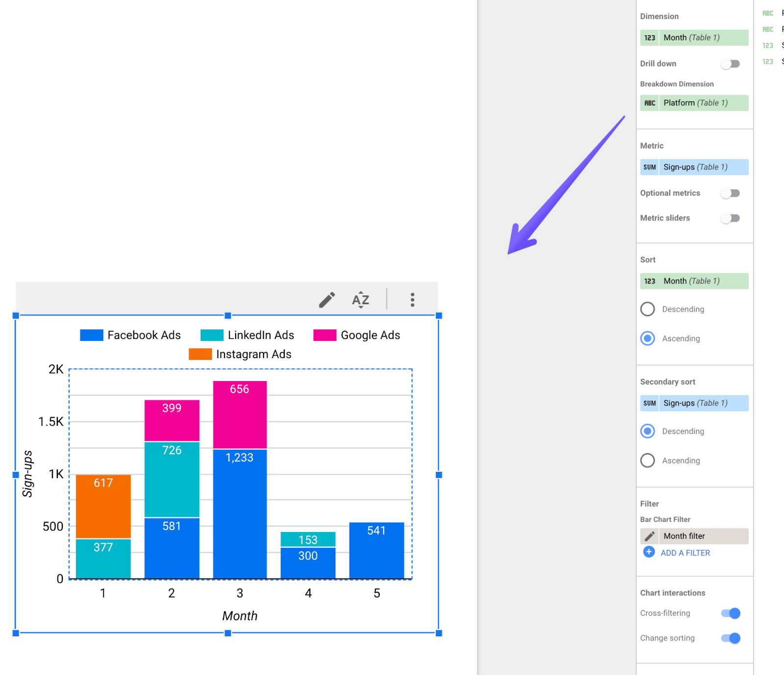Click the 123 icon in the fields list
This screenshot has height=675, width=784.
coord(767,45)
